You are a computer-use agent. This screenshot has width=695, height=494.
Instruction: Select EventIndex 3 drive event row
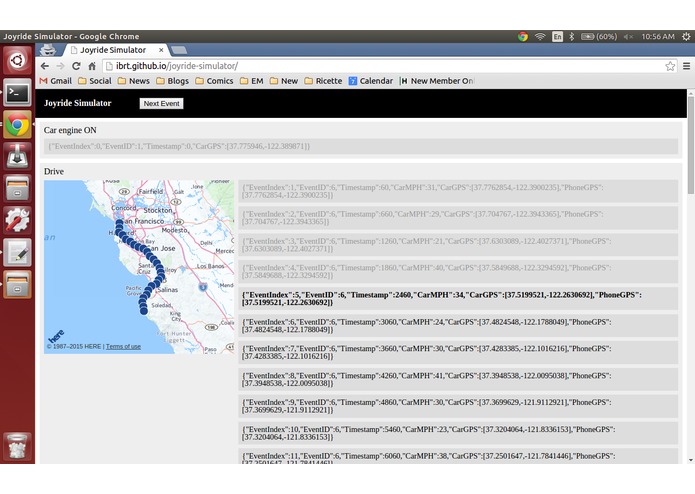click(x=458, y=245)
